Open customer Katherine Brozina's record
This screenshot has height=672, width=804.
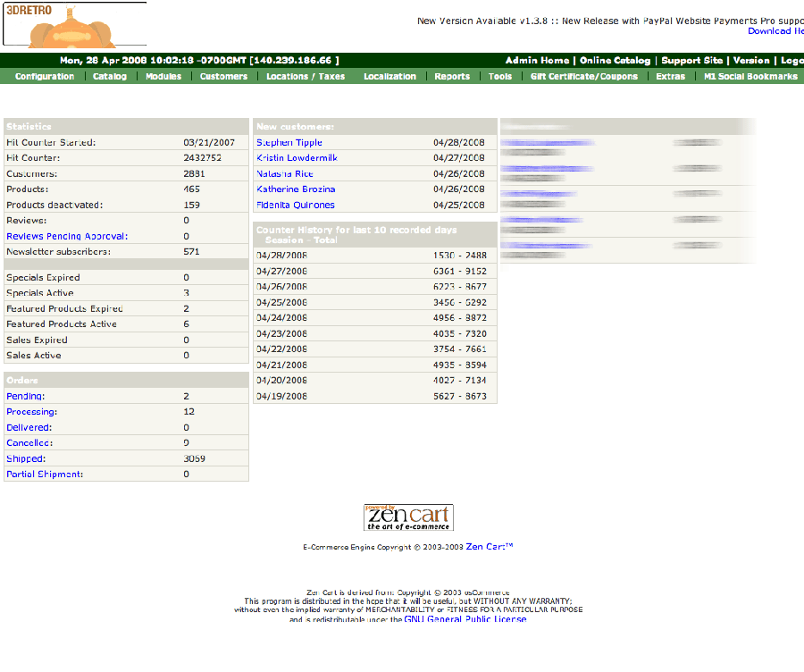pos(296,189)
